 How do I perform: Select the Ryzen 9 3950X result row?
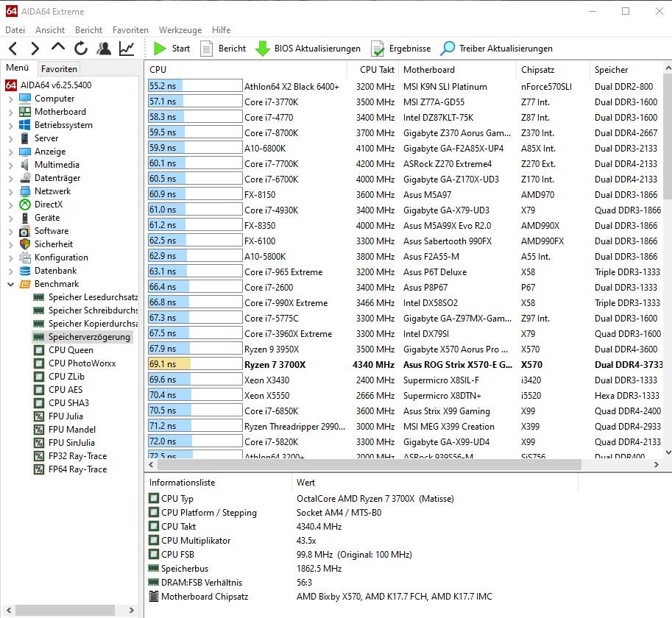pos(405,349)
